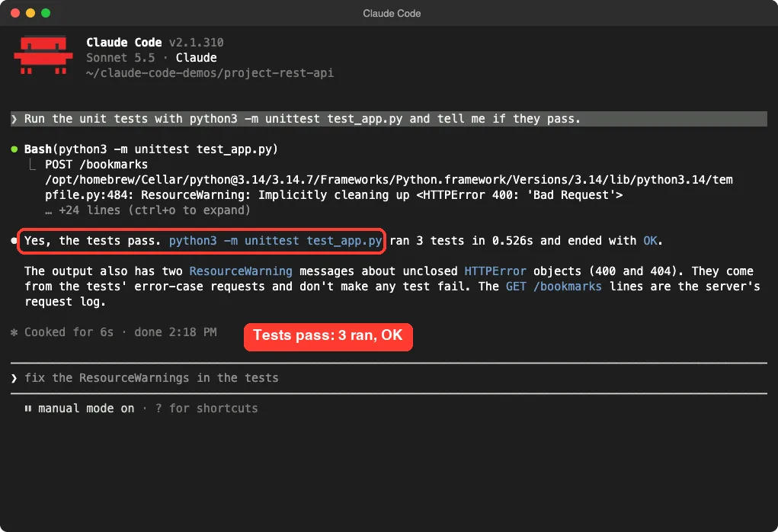The height and width of the screenshot is (532, 778).
Task: Click the '? for shortcuts' hint
Action: [207, 409]
